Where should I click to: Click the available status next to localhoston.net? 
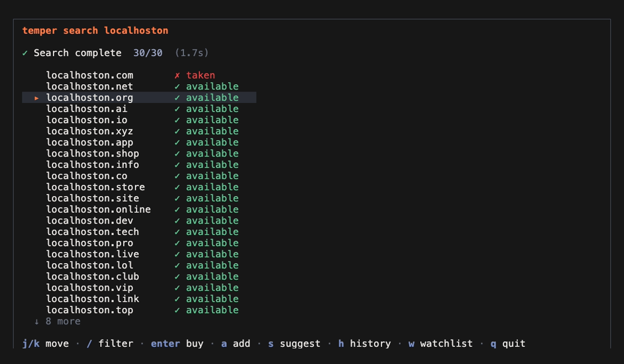click(206, 86)
